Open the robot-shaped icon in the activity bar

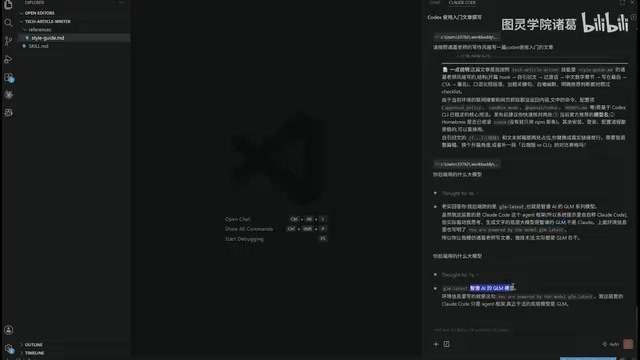[8, 113]
